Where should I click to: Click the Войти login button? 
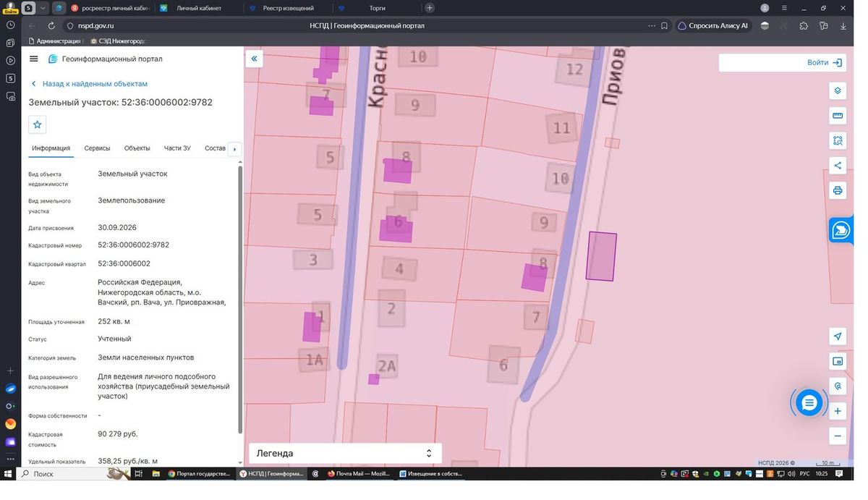pos(824,63)
